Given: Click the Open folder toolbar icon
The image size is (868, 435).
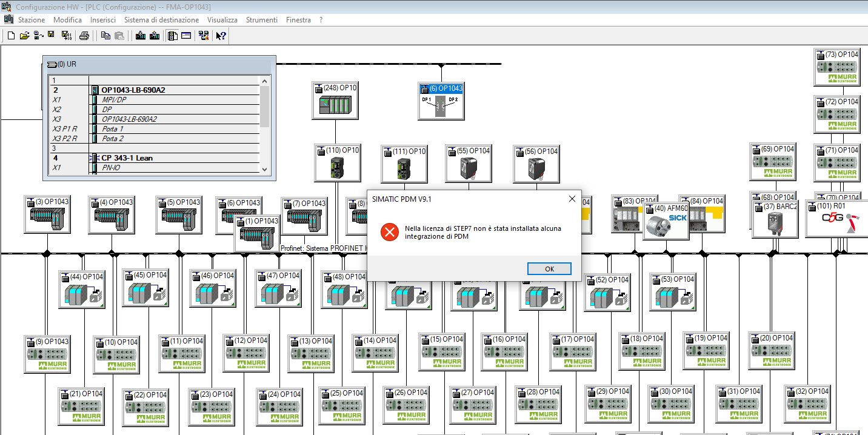Looking at the screenshot, I should click(x=24, y=36).
